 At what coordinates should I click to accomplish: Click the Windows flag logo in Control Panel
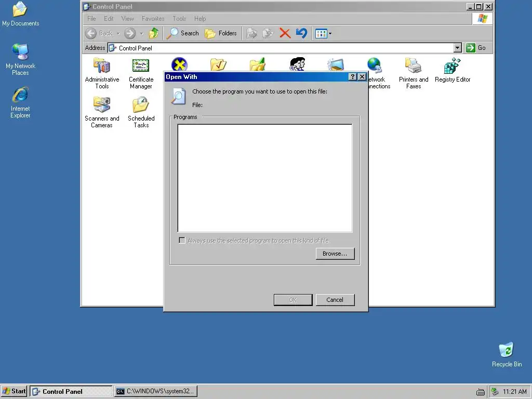coord(483,18)
